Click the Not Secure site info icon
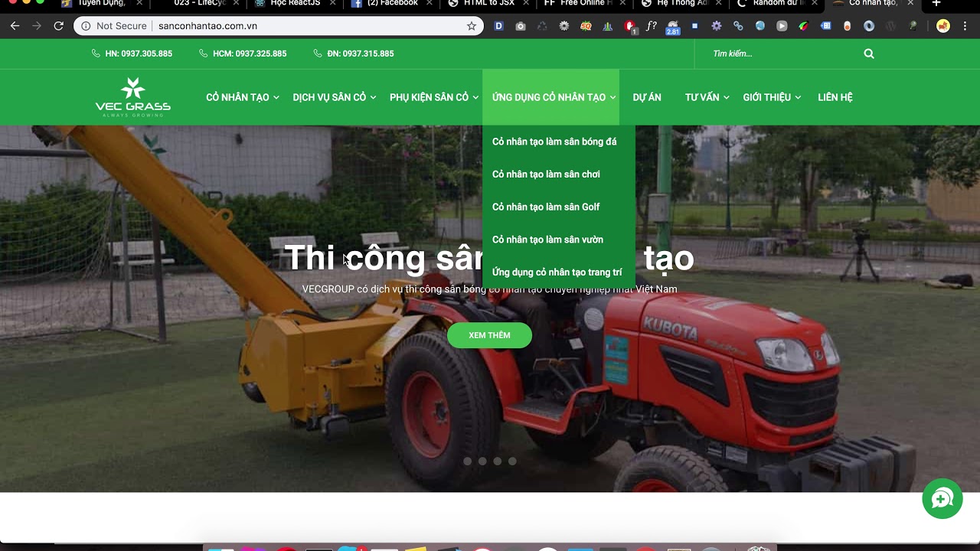This screenshot has height=551, width=980. pos(86,26)
